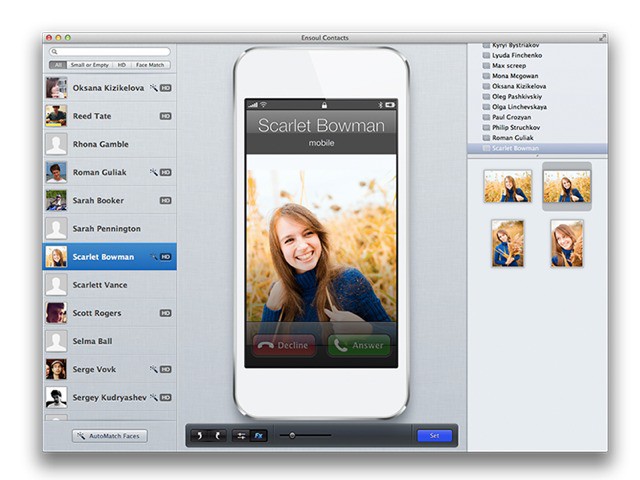Screen dimensions: 640x480
Task: Click the album icon beside Max screep
Action: [486, 65]
